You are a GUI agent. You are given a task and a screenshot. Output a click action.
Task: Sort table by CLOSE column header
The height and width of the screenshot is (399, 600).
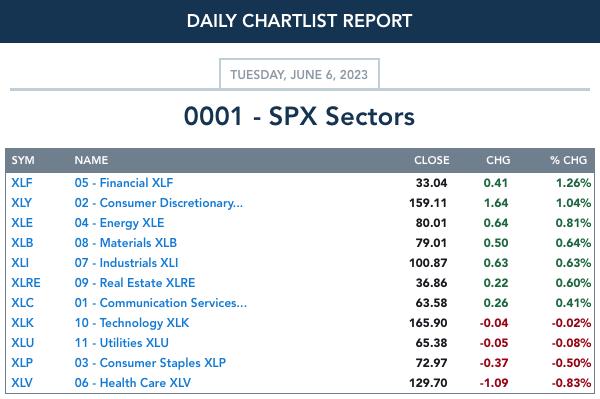click(x=432, y=160)
